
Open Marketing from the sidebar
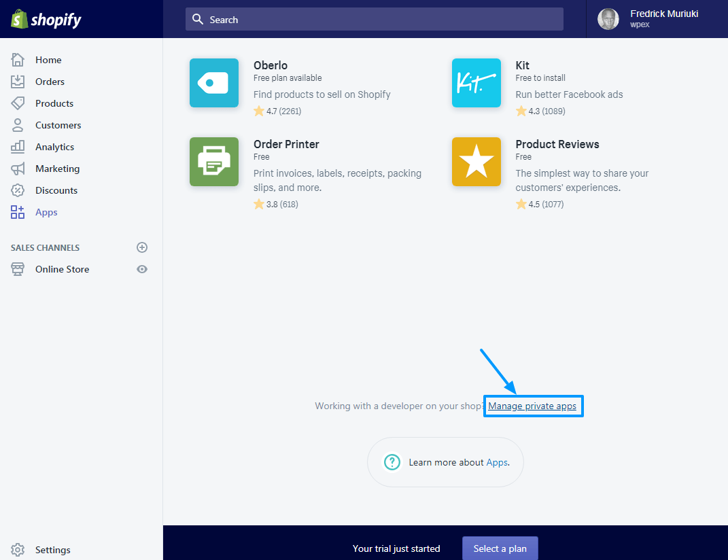pos(57,169)
